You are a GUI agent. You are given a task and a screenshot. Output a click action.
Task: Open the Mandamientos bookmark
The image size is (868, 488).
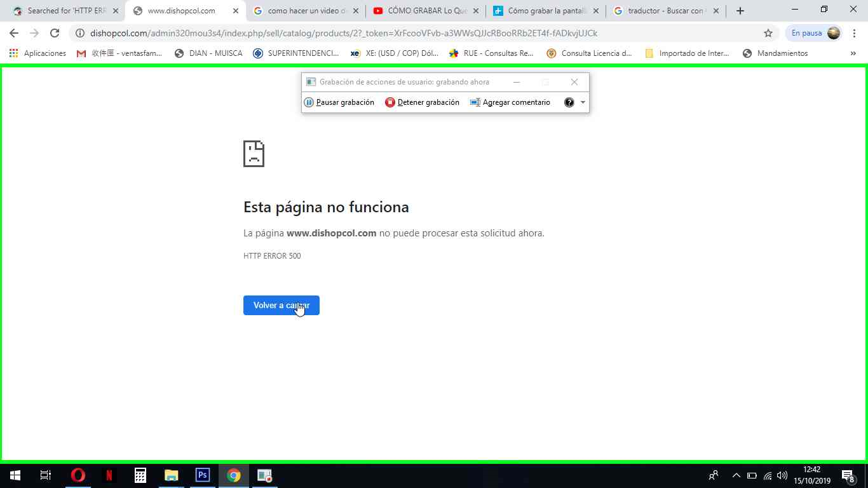click(775, 53)
